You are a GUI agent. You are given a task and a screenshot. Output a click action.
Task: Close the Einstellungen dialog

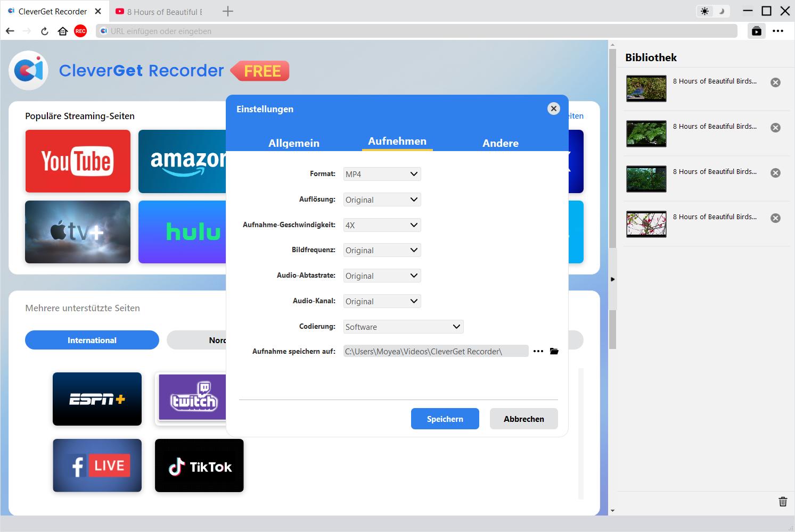click(x=554, y=109)
